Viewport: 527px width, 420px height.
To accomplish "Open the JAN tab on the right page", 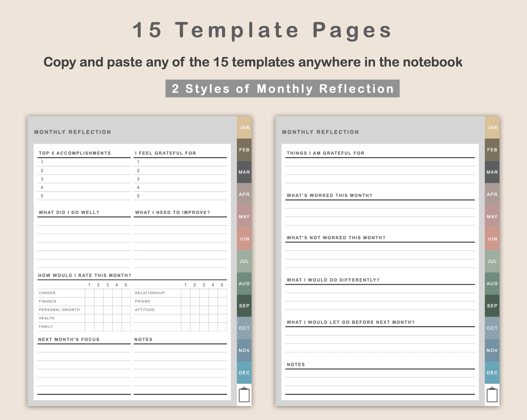I will (x=492, y=128).
